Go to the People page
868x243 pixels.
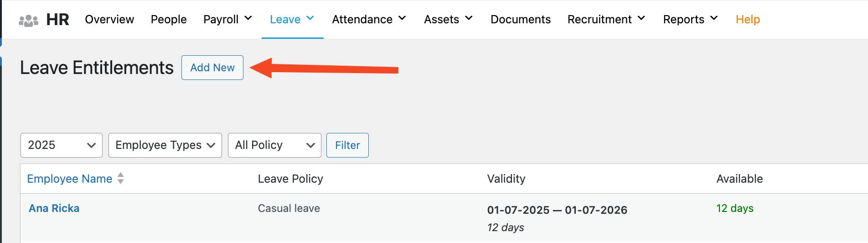pyautogui.click(x=169, y=20)
